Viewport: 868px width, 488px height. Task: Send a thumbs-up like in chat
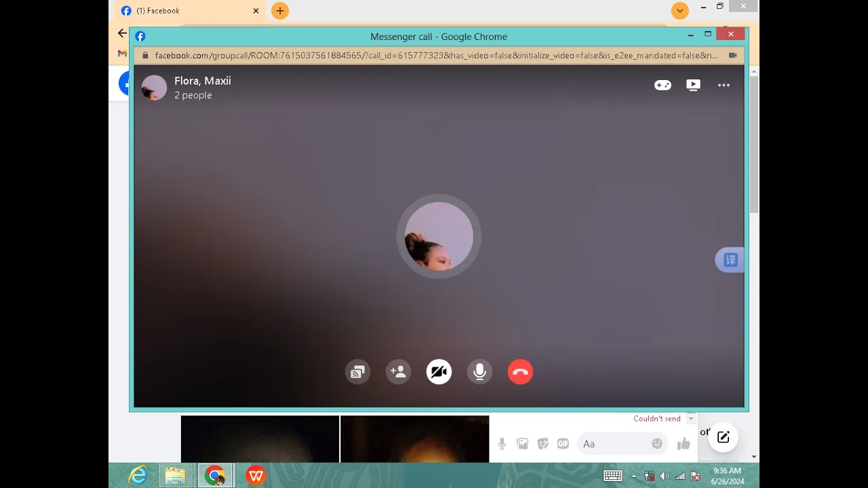click(x=683, y=444)
